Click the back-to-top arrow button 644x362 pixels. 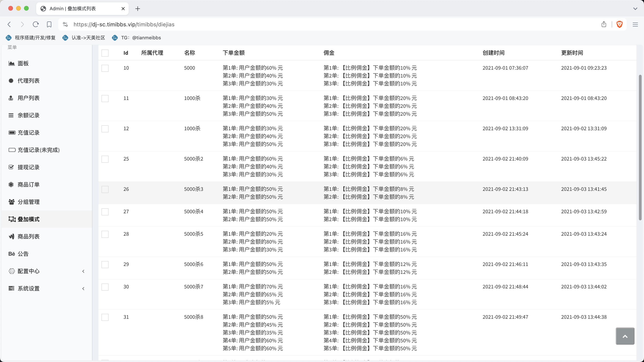(625, 336)
